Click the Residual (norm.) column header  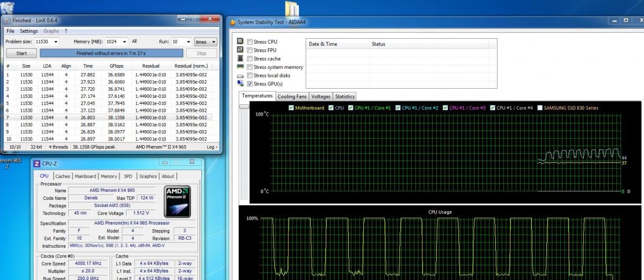pyautogui.click(x=191, y=66)
